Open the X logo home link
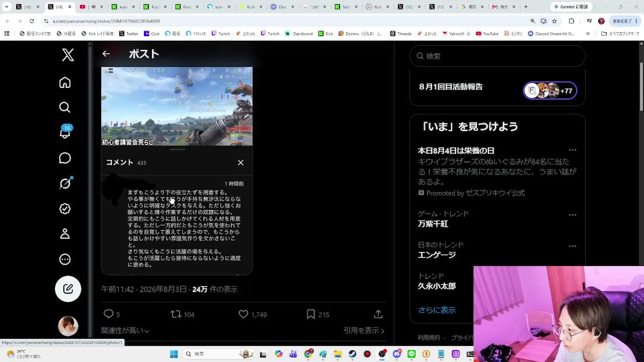Image resolution: width=644 pixels, height=362 pixels. (68, 54)
